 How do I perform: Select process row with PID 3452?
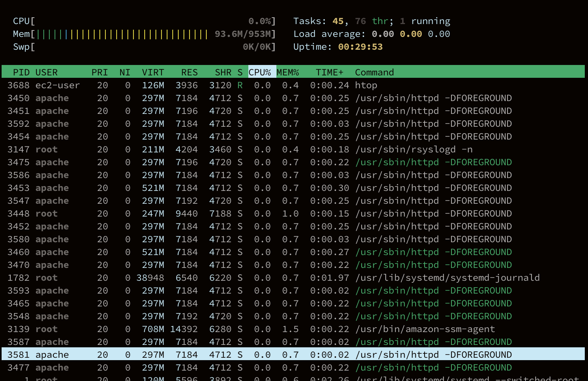(x=293, y=226)
